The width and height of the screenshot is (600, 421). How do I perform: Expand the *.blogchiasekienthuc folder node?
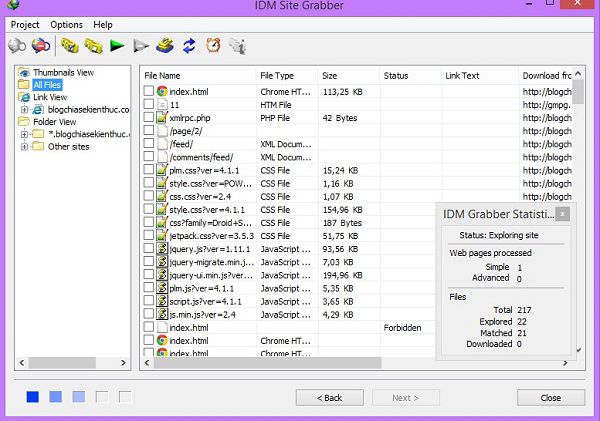(24, 134)
